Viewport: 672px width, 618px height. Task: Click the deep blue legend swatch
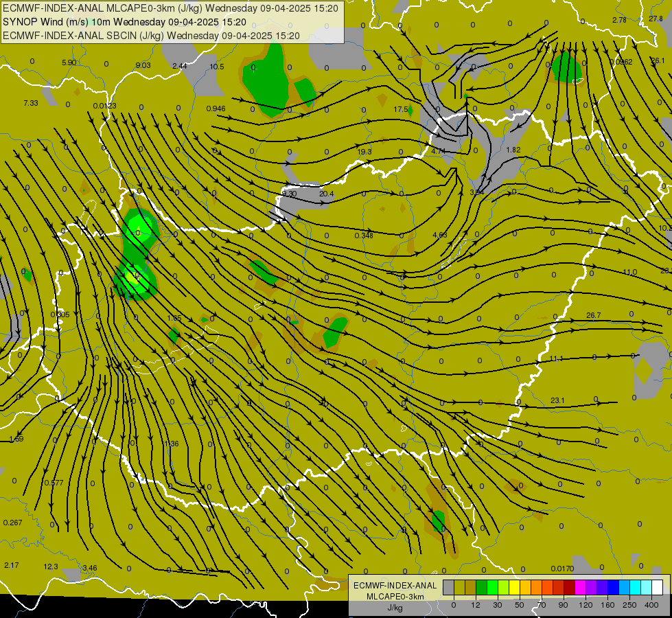click(x=613, y=588)
